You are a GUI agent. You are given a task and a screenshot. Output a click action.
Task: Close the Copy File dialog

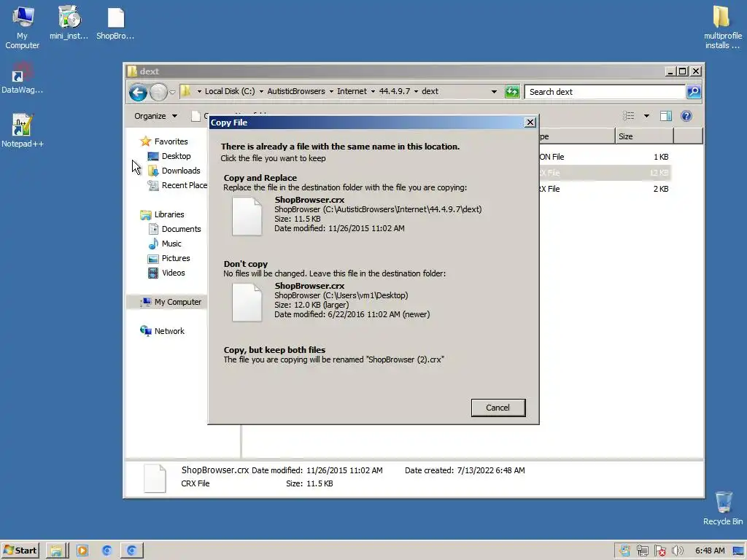pos(530,122)
